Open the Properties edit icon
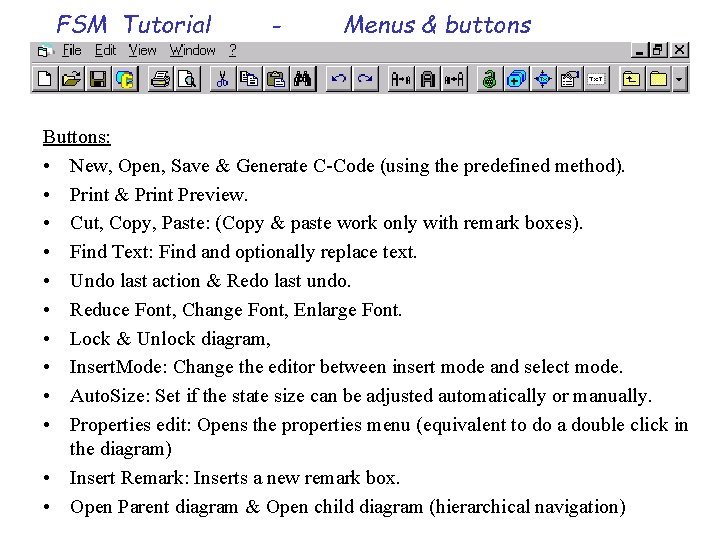 click(x=569, y=79)
